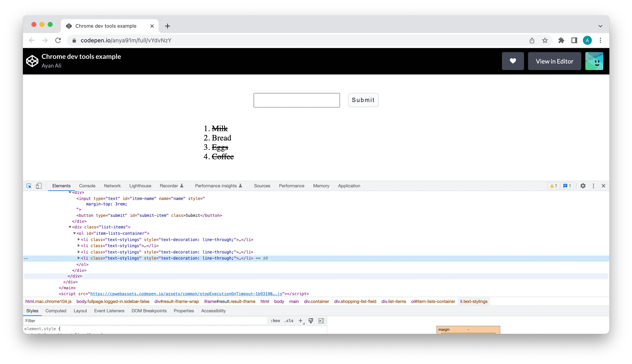Click the issues message count badge
Screen dimensions: 632x364
point(567,186)
